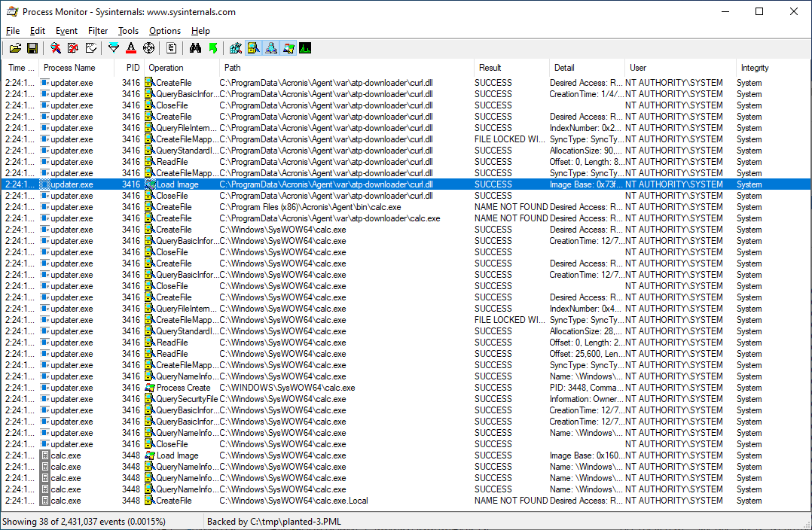Click the calc.exe calculator icon in last row

[x=45, y=501]
